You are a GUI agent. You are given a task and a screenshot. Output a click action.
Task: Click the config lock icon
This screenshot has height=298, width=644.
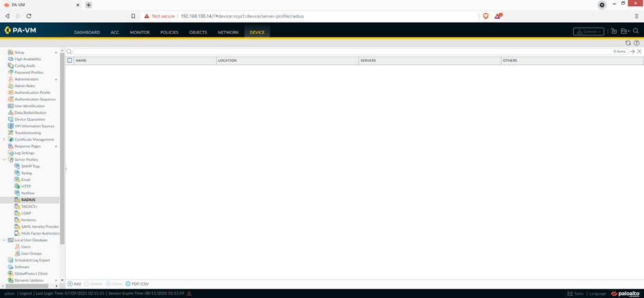click(x=614, y=31)
